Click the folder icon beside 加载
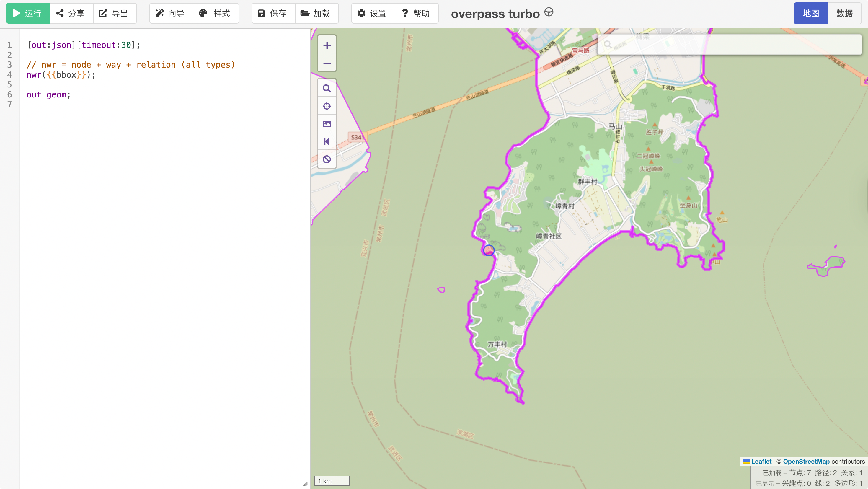The height and width of the screenshot is (489, 868). click(305, 13)
